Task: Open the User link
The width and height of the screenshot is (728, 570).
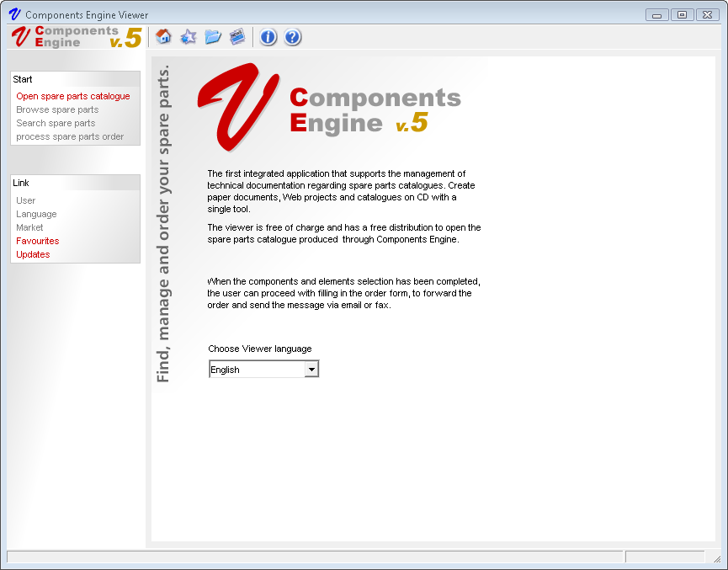Action: pos(25,200)
